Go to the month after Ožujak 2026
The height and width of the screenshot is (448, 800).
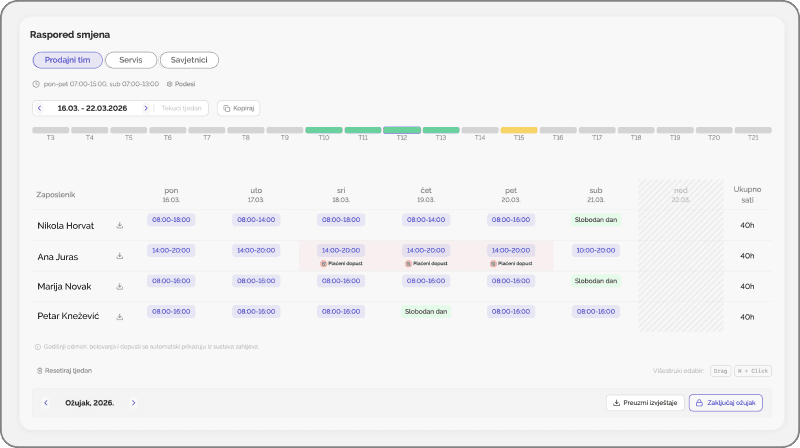[x=133, y=403]
